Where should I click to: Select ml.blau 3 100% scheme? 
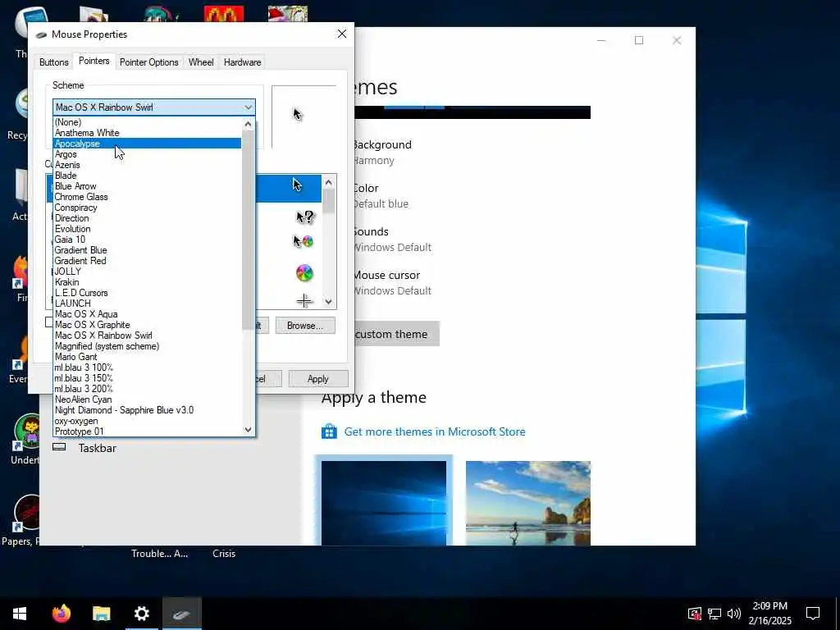pyautogui.click(x=148, y=367)
